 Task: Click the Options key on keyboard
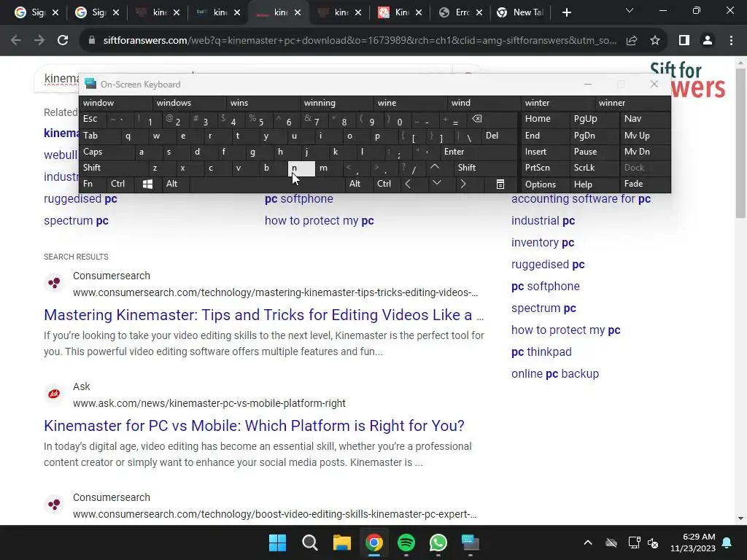point(546,184)
